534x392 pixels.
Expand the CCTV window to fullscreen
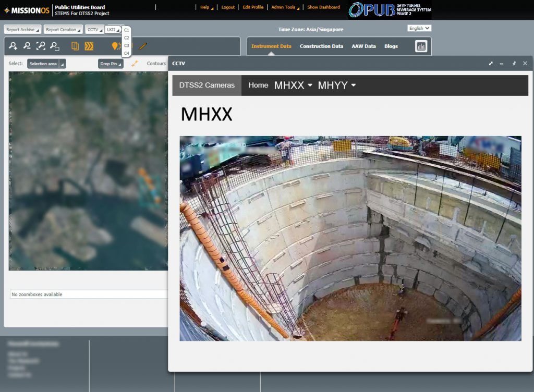coord(491,64)
